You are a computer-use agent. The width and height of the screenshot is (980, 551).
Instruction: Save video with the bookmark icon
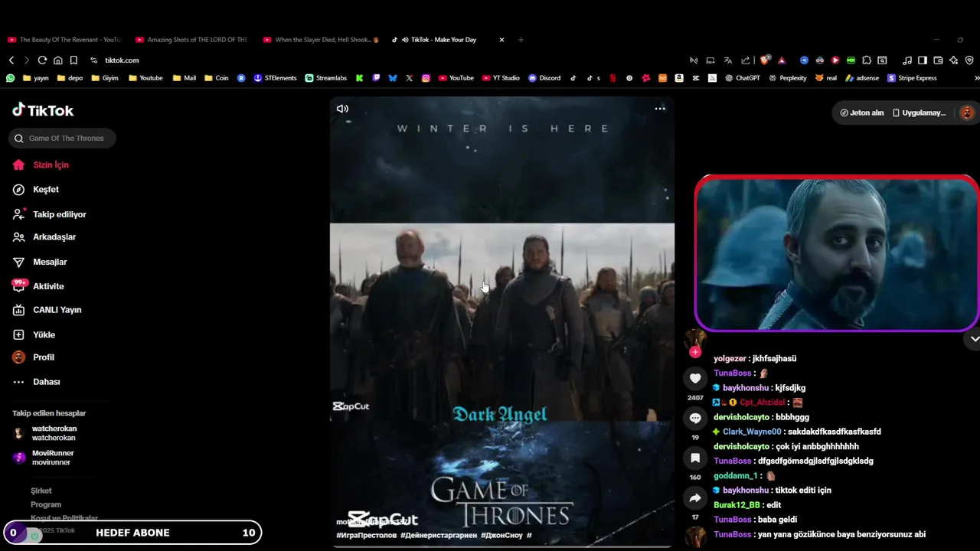pyautogui.click(x=695, y=458)
